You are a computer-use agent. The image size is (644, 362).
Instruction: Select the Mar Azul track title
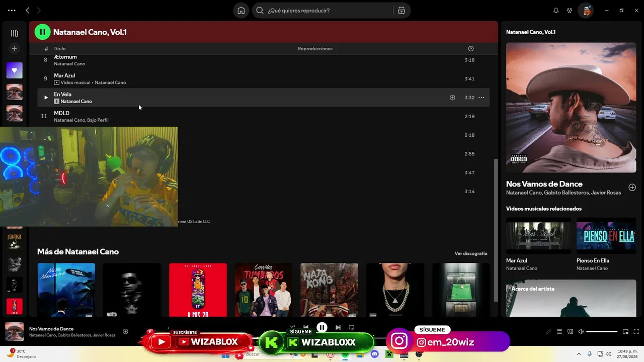click(64, 75)
